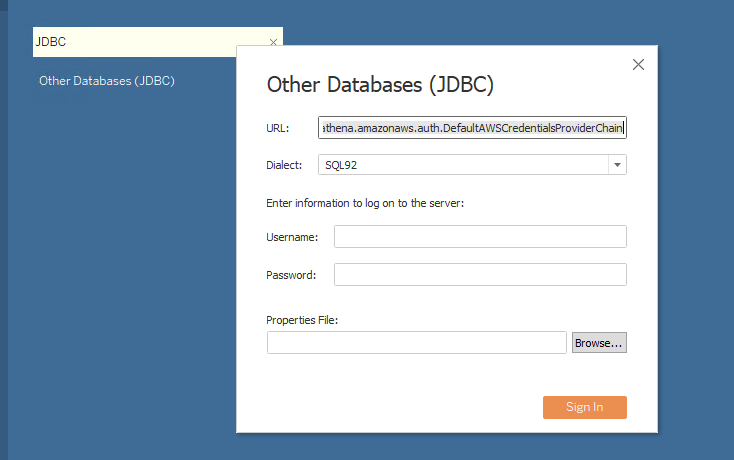Screen dimensions: 734x460
Task: Click the Username: label
Action: (x=292, y=237)
